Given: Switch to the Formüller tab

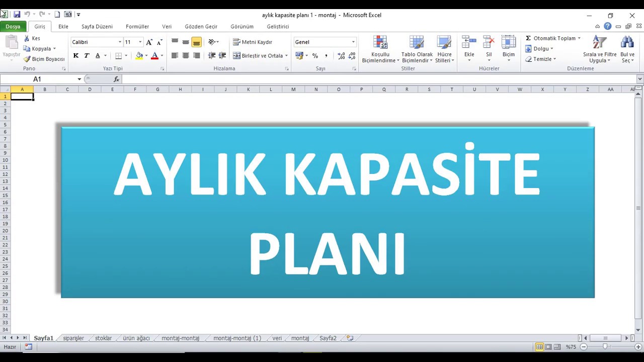Looking at the screenshot, I should [137, 27].
